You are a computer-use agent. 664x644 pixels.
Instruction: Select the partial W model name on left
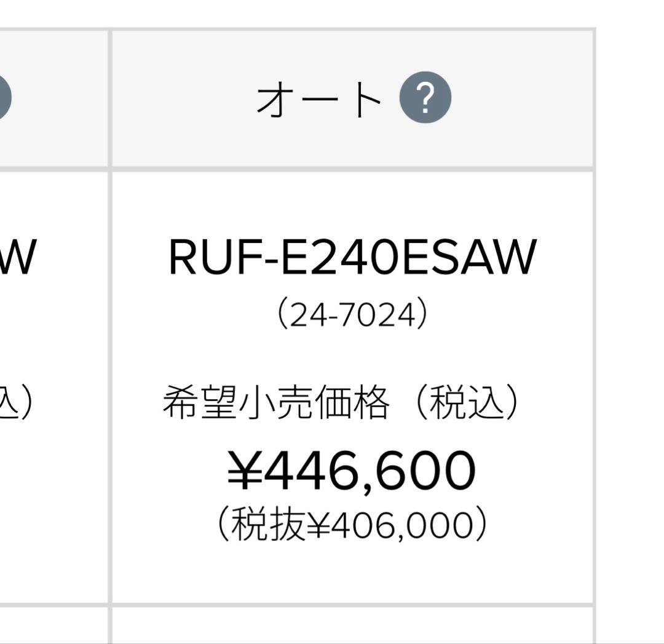(x=18, y=254)
